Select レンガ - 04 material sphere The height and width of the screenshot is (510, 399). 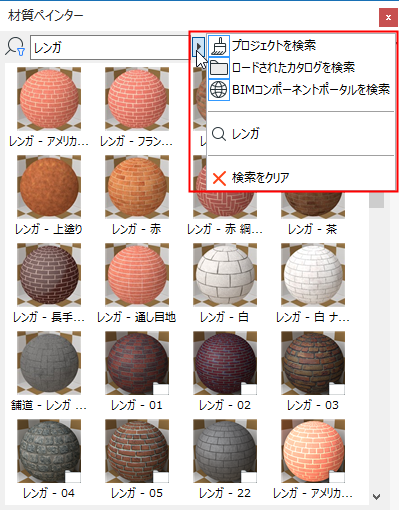click(49, 451)
